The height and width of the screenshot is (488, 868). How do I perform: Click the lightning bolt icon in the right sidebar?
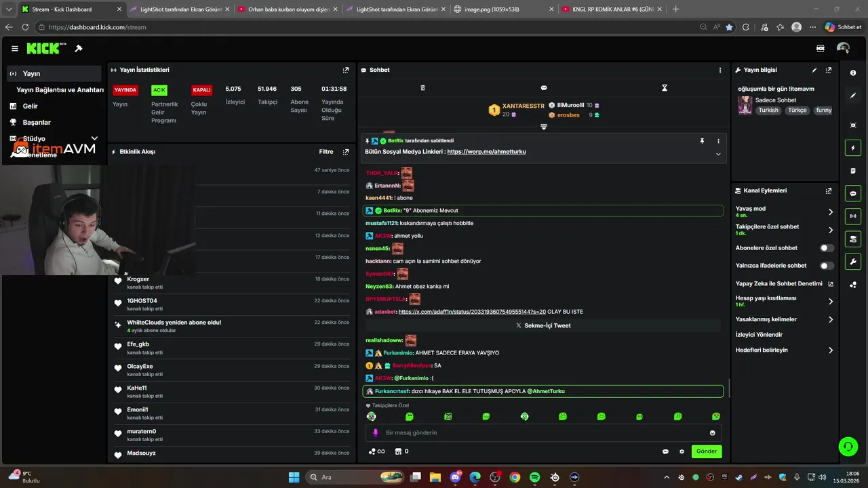(x=853, y=148)
